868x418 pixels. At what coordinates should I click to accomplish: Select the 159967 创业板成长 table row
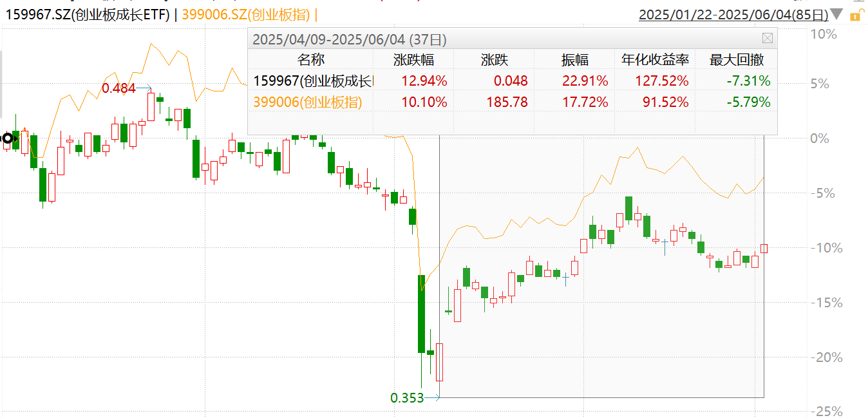(x=512, y=81)
